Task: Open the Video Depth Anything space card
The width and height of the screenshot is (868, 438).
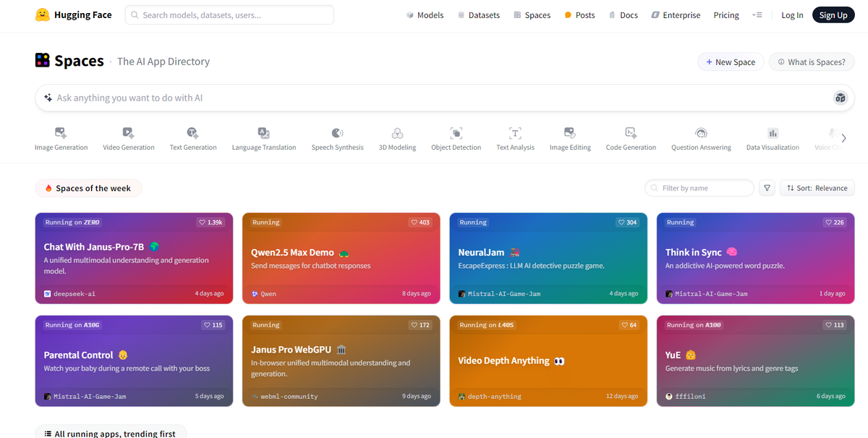Action: 548,361
